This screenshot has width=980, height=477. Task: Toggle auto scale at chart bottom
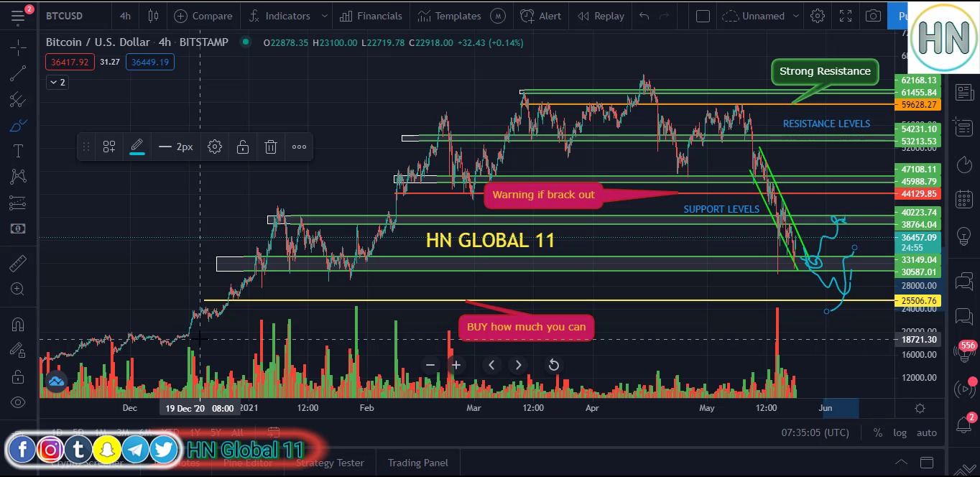[x=926, y=432]
